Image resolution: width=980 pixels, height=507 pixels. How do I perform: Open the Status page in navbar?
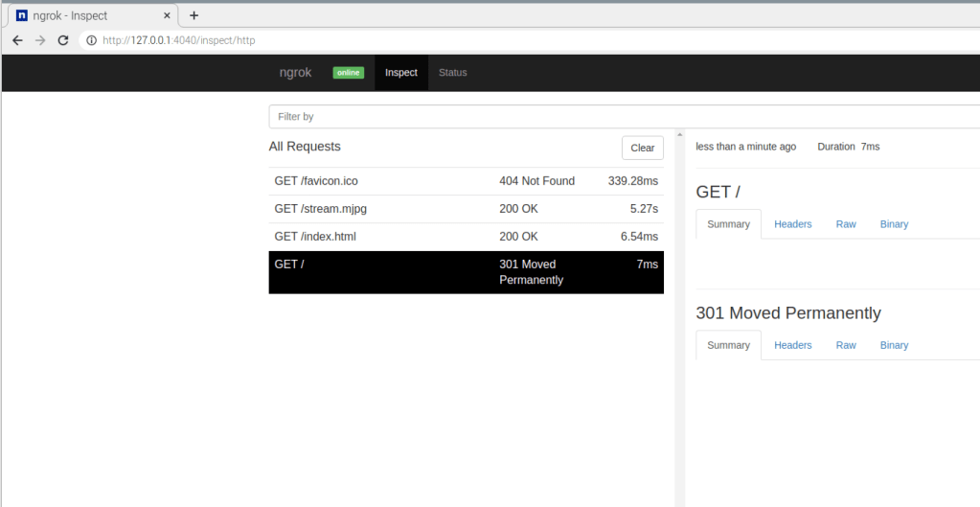[x=452, y=73]
